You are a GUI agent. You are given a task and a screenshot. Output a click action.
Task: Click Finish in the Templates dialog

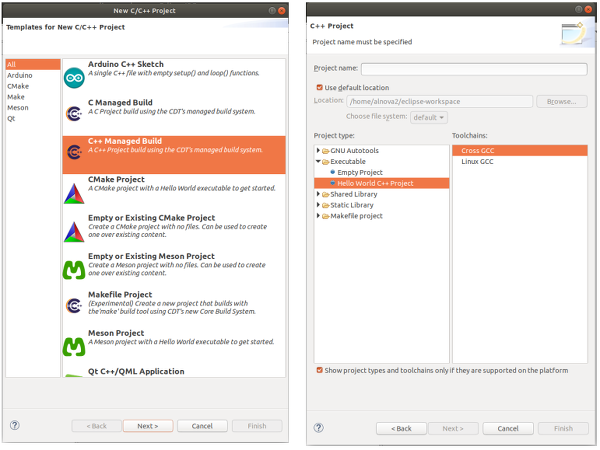click(257, 426)
